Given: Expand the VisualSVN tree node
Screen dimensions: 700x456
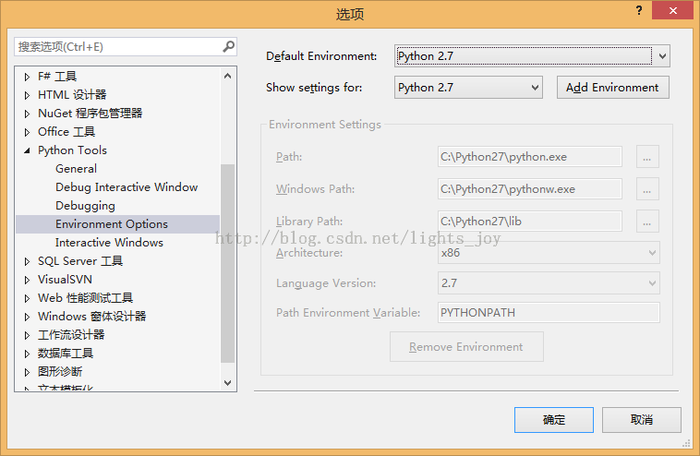Looking at the screenshot, I should click(x=28, y=280).
